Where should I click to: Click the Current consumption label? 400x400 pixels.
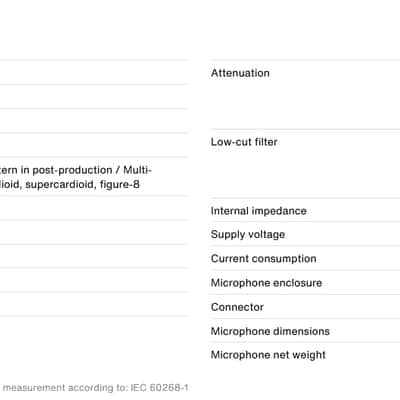point(264,259)
